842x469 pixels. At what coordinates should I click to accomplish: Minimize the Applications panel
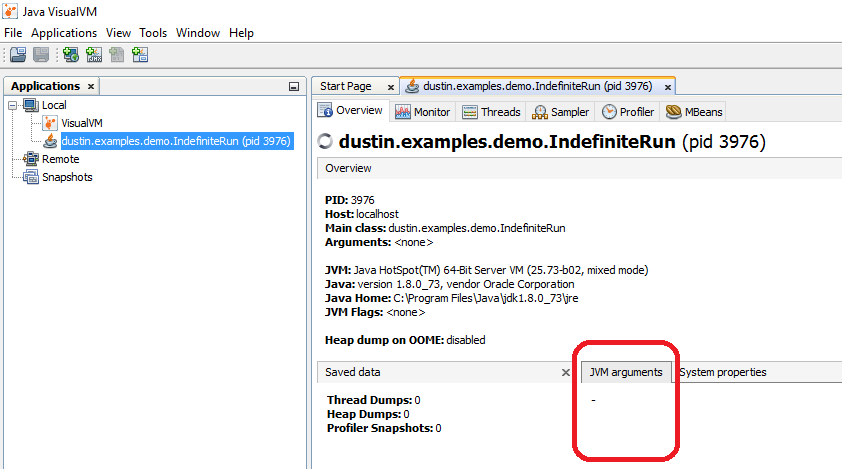coord(294,86)
